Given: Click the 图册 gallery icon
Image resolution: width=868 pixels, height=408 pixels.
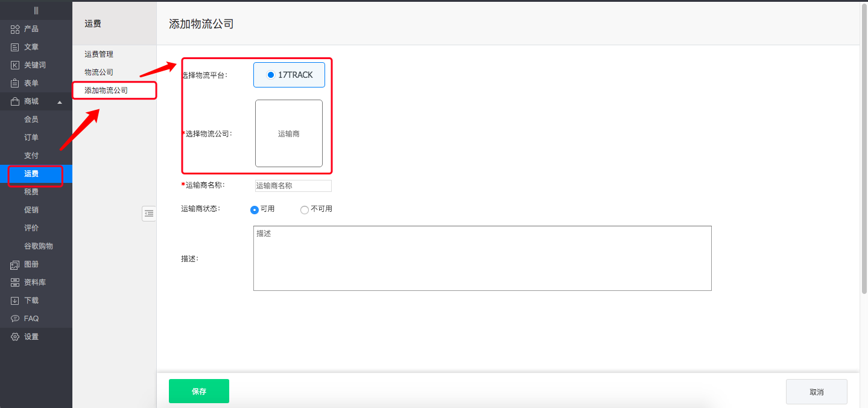Looking at the screenshot, I should (14, 264).
